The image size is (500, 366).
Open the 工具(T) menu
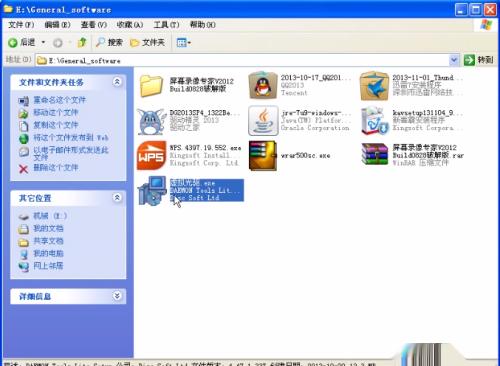pos(166,25)
